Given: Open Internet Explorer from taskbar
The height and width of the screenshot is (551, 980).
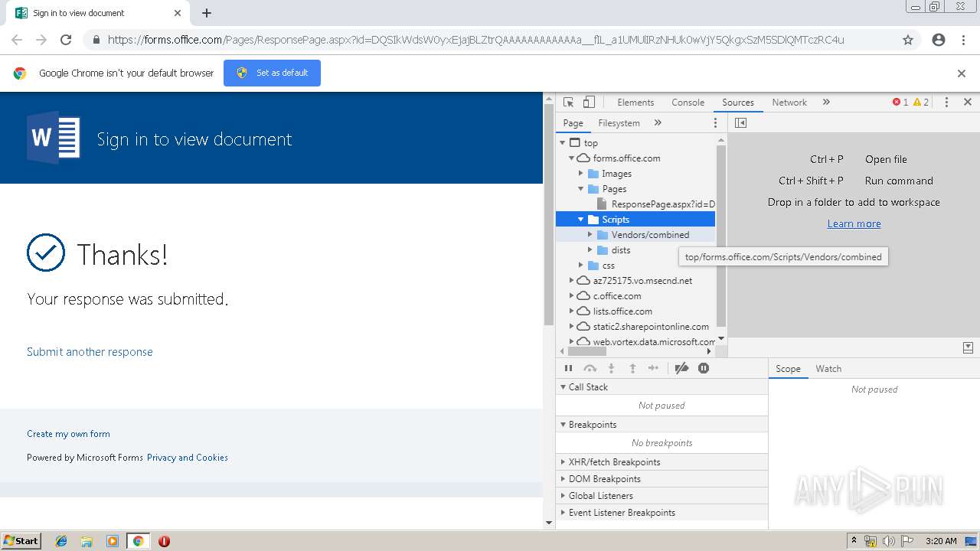Looking at the screenshot, I should click(x=61, y=541).
